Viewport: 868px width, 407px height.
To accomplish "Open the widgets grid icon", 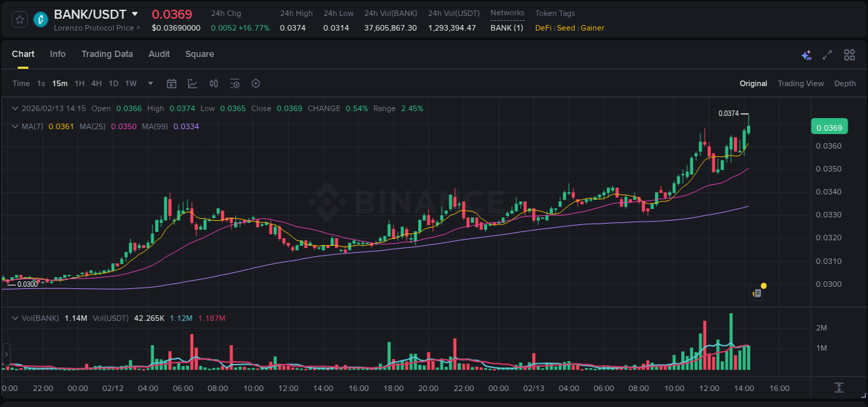I will pyautogui.click(x=849, y=54).
